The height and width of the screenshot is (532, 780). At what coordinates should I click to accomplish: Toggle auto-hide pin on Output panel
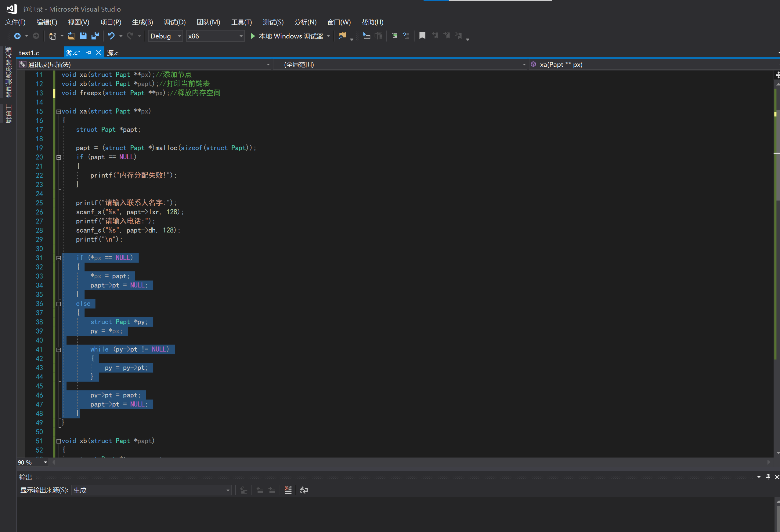768,477
